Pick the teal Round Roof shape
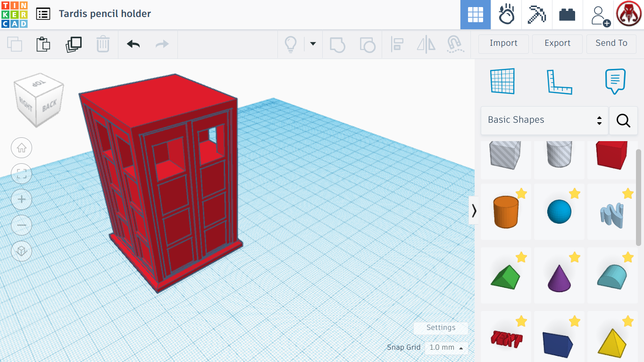The height and width of the screenshot is (362, 644). pos(612,276)
